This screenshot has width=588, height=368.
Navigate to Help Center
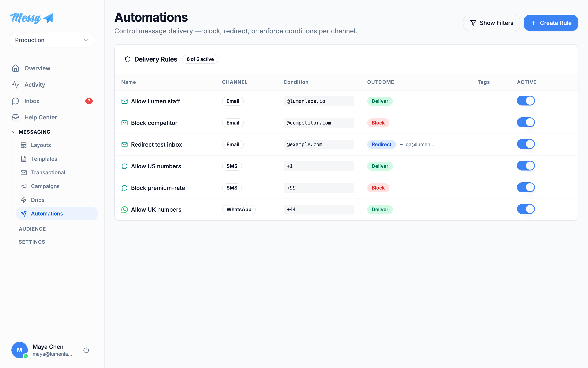52,117
